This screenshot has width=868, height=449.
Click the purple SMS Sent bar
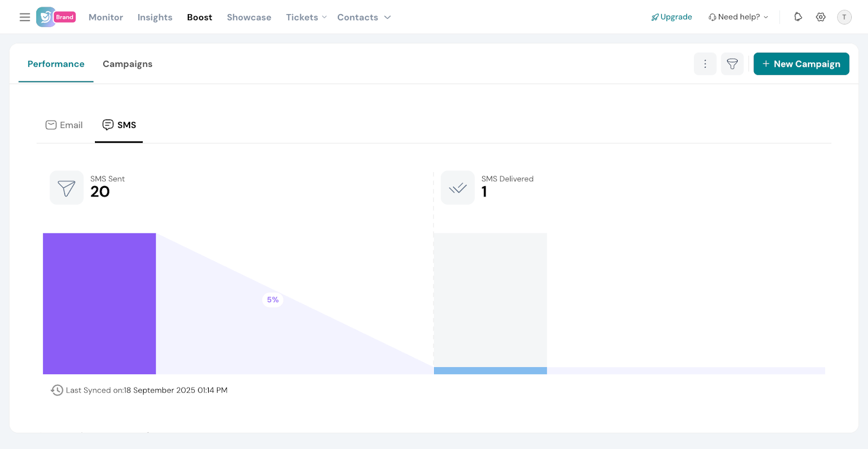coord(99,303)
